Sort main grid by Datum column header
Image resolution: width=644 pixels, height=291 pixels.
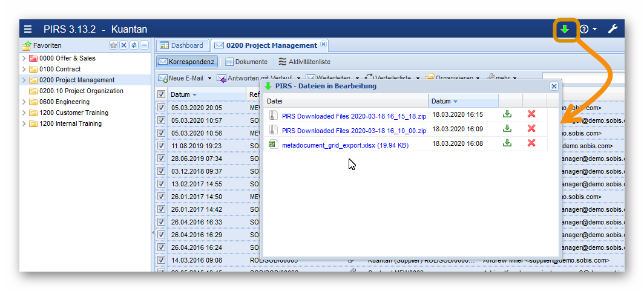(x=206, y=94)
